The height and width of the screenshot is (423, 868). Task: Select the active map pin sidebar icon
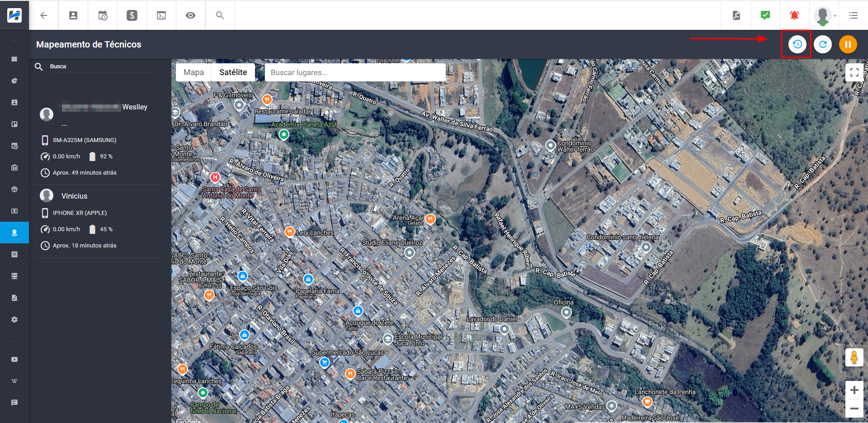click(x=14, y=233)
